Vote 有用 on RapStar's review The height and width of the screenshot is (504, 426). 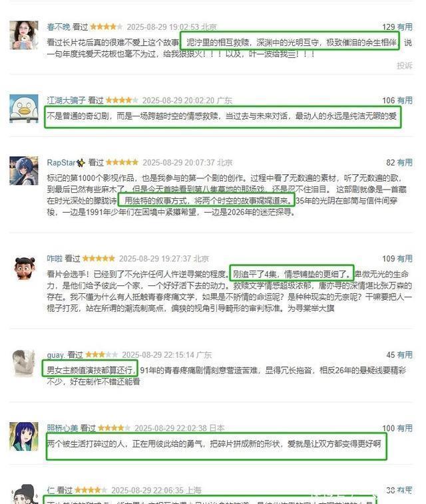tap(405, 163)
